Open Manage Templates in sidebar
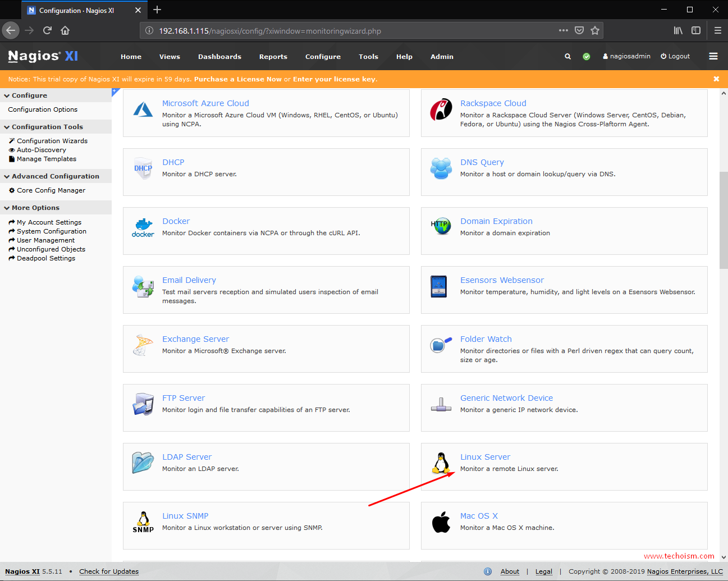This screenshot has height=581, width=728. 47,159
